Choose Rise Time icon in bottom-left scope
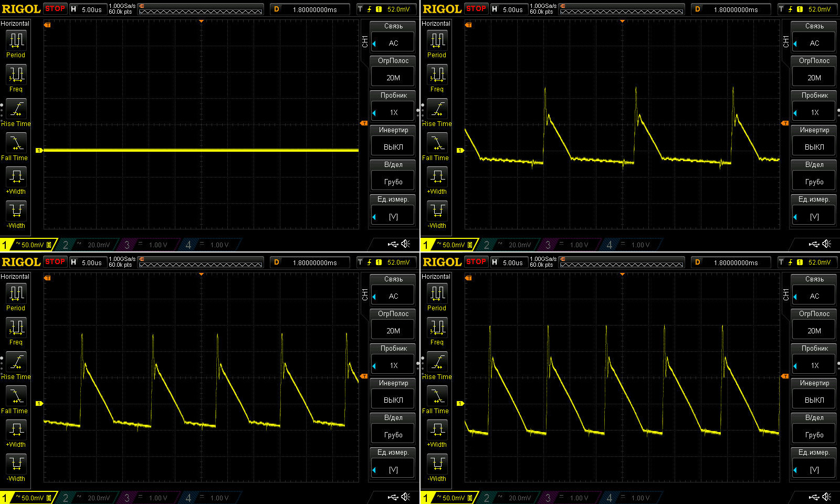The height and width of the screenshot is (504, 840). pyautogui.click(x=16, y=362)
